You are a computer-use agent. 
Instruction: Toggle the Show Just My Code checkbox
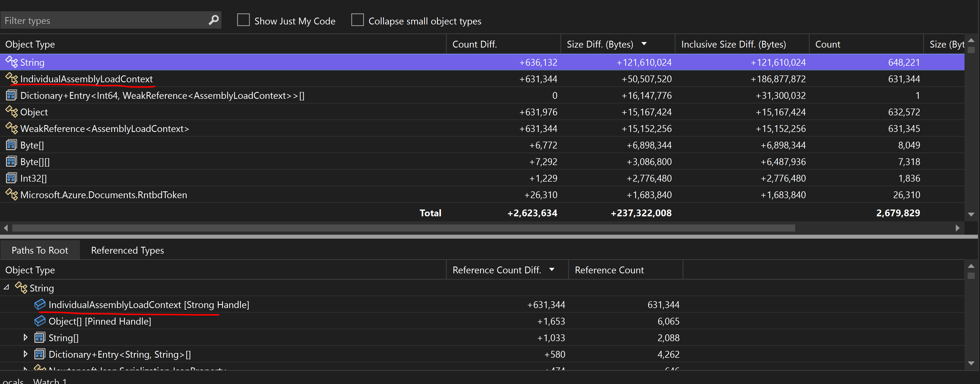coord(243,20)
